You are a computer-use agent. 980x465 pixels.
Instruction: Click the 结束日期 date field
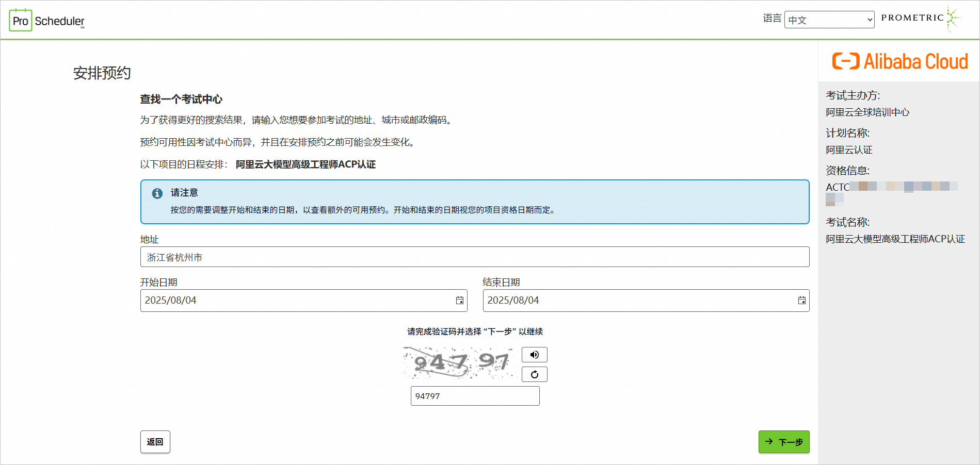point(646,301)
